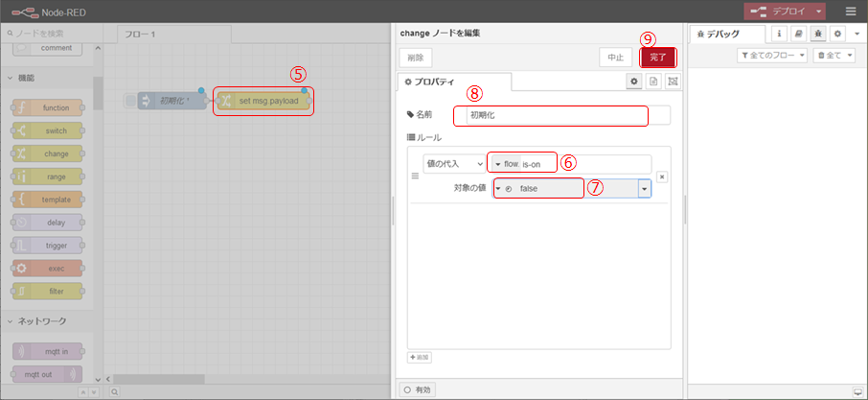Viewport: 868px width, 400px height.
Task: Collapse the 機能 palette category
Action: pos(11,78)
